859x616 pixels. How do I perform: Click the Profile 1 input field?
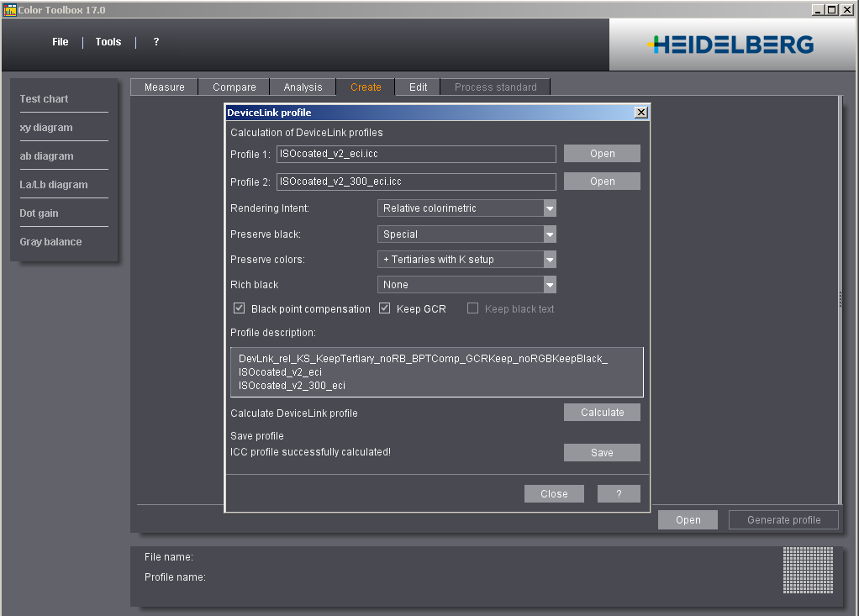click(x=416, y=154)
